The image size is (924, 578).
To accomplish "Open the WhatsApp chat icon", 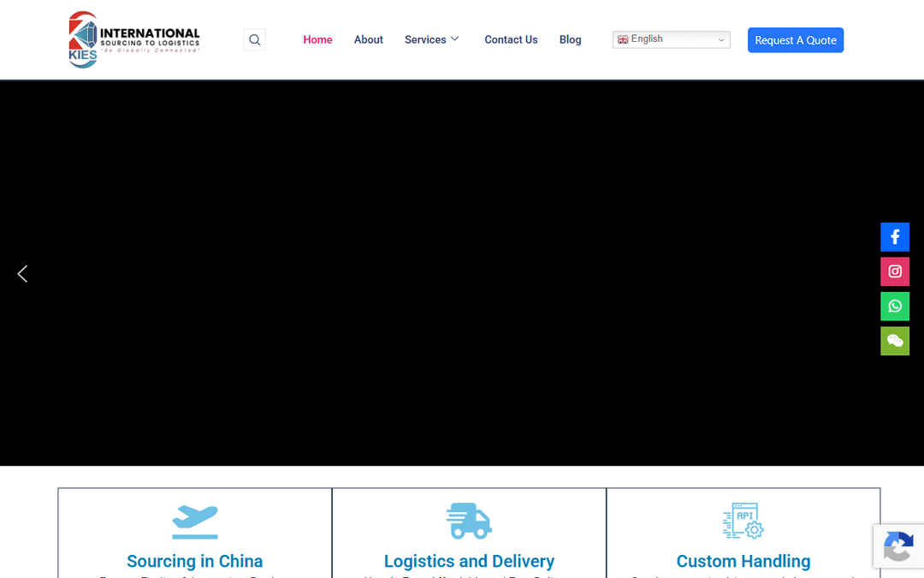I will tap(895, 306).
